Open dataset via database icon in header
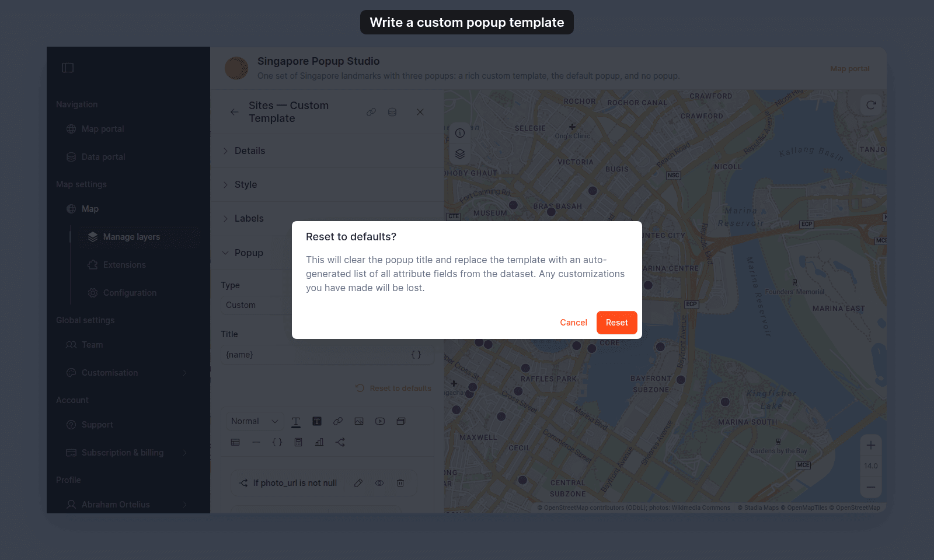Image resolution: width=934 pixels, height=560 pixels. tap(392, 112)
